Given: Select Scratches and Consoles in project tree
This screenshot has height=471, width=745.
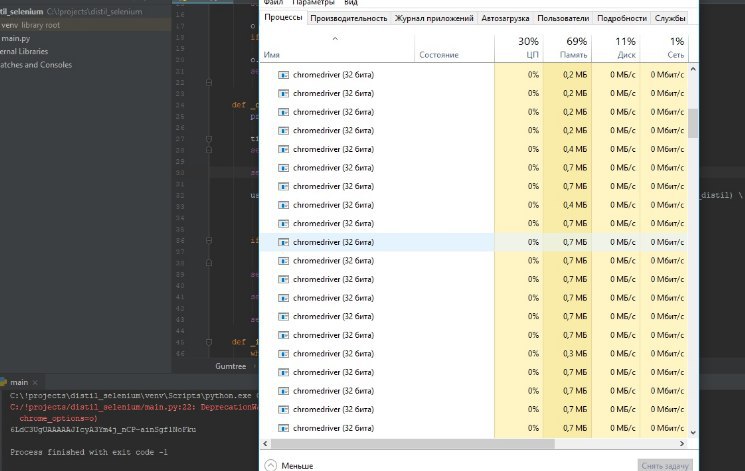Looking at the screenshot, I should (x=36, y=65).
